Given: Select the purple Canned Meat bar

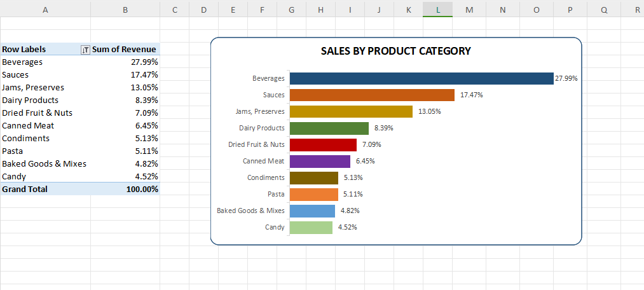Looking at the screenshot, I should pos(320,161).
